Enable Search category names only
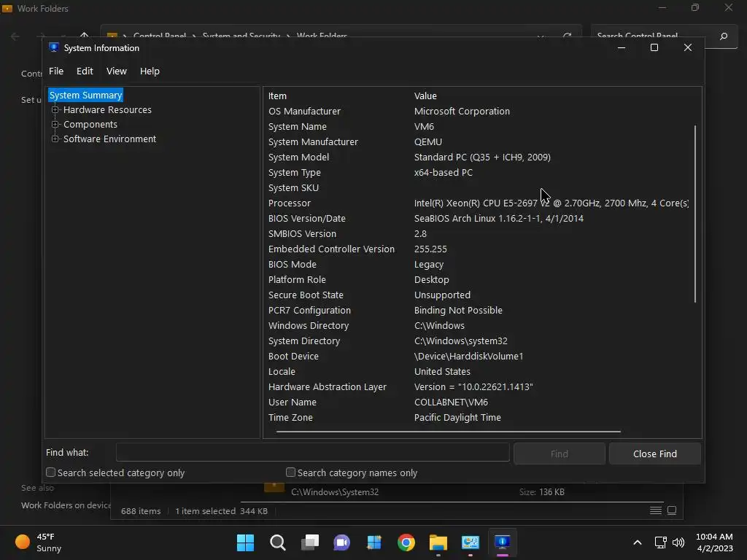Image resolution: width=747 pixels, height=560 pixels. [290, 472]
